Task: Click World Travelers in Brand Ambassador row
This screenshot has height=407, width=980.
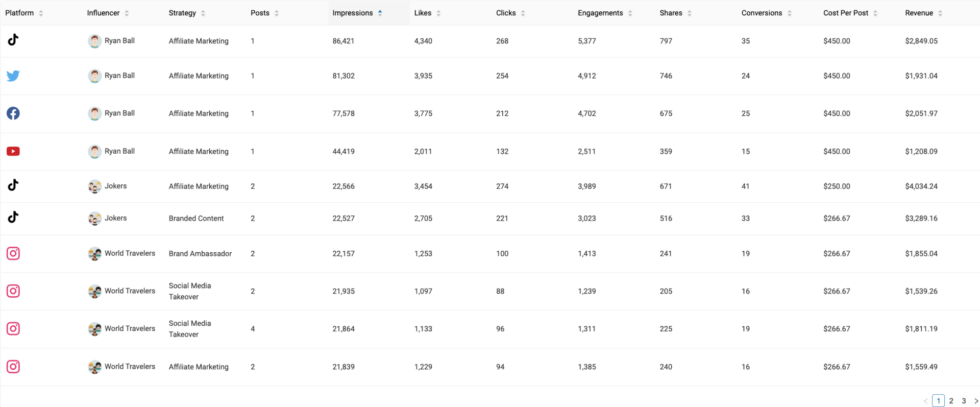Action: (130, 253)
